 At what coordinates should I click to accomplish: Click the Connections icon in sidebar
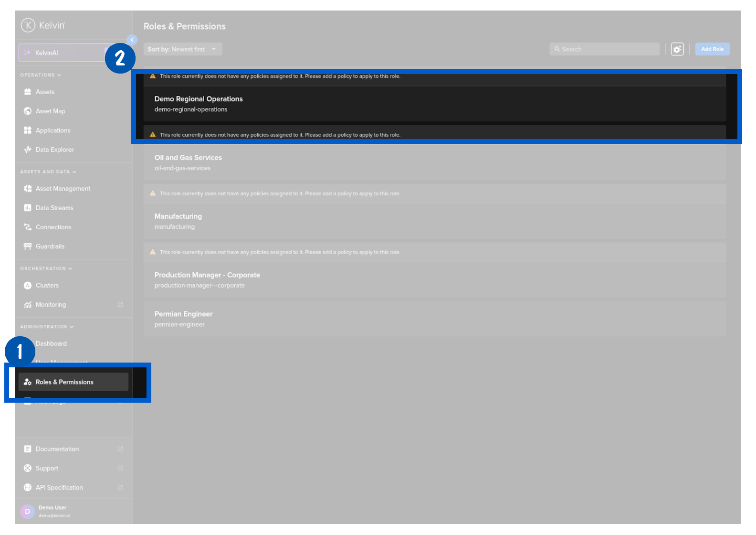28,227
